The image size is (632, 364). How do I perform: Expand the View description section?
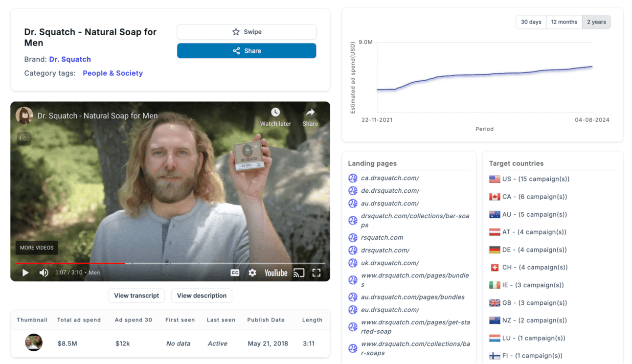click(202, 296)
